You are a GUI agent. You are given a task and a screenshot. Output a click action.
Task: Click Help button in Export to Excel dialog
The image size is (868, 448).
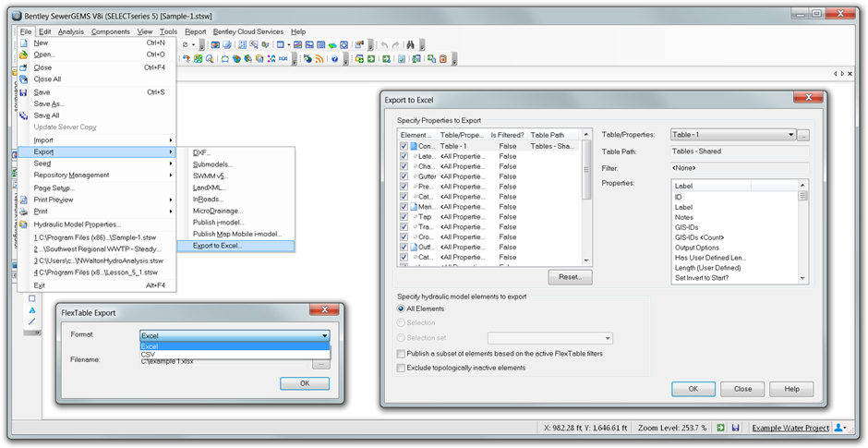[791, 389]
